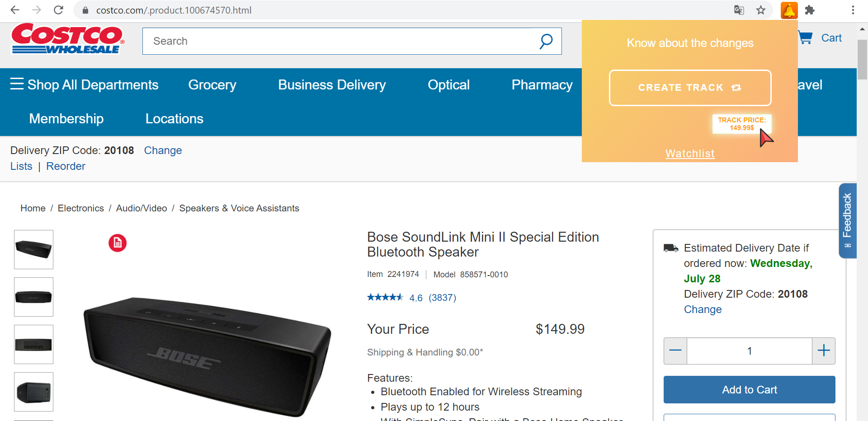This screenshot has height=421, width=868.
Task: Select the fourth speaker thumbnail
Action: pyautogui.click(x=34, y=392)
